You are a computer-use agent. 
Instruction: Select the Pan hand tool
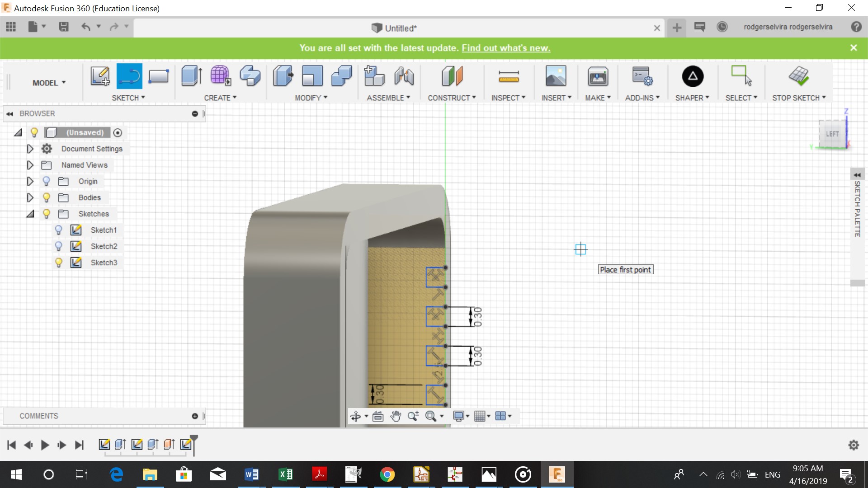(396, 416)
